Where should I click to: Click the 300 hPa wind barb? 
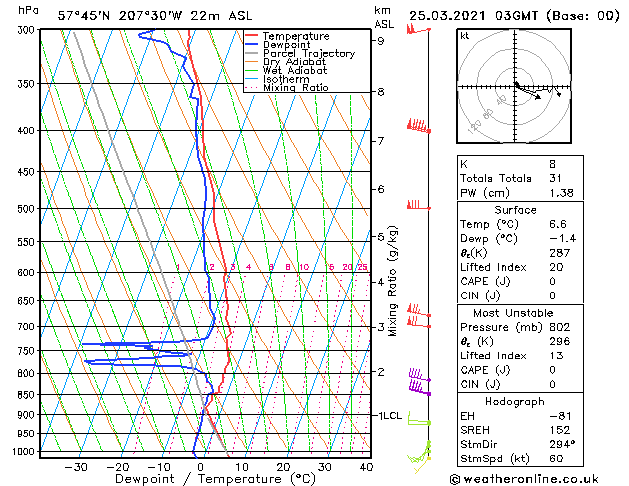(418, 30)
